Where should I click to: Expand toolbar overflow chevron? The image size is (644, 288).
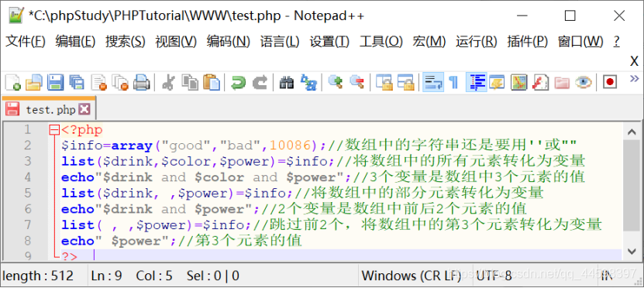click(634, 78)
